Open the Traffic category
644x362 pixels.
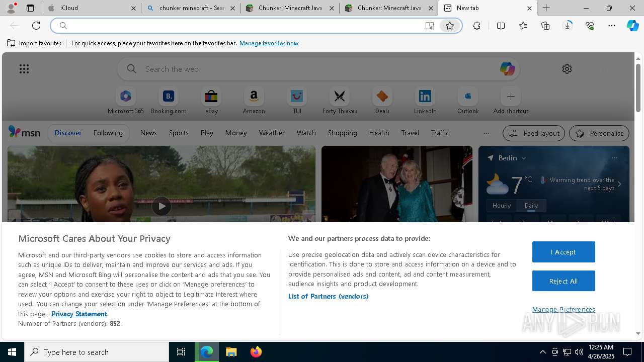click(x=440, y=133)
